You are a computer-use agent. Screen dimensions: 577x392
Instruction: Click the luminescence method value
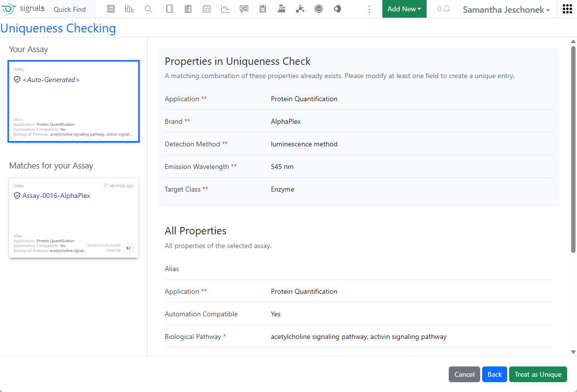(x=304, y=144)
